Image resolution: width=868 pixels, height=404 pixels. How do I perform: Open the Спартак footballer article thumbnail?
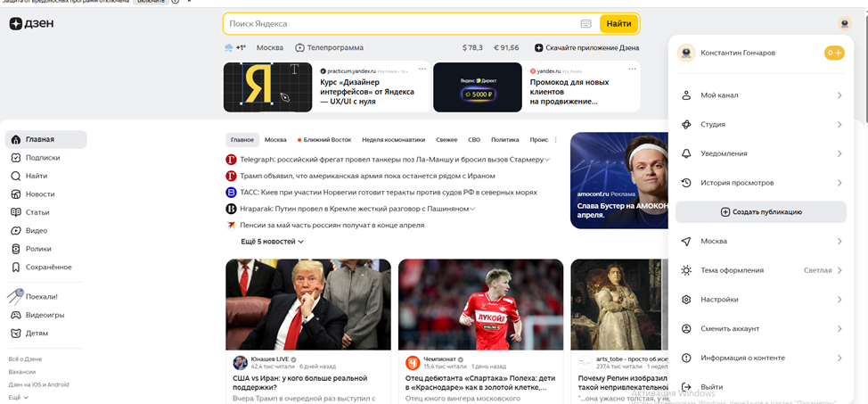pyautogui.click(x=480, y=304)
